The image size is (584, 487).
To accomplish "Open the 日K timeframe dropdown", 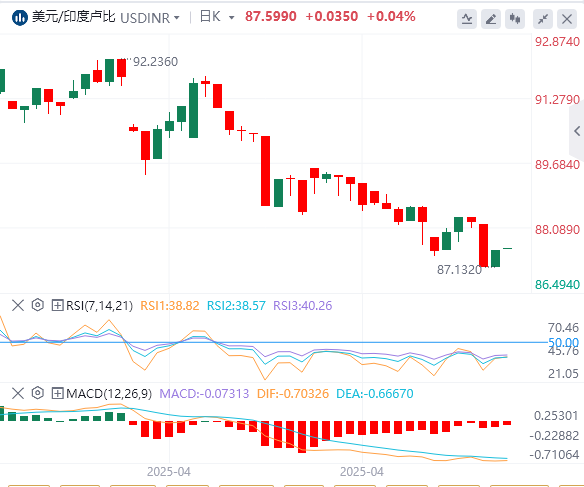I will click(x=232, y=17).
